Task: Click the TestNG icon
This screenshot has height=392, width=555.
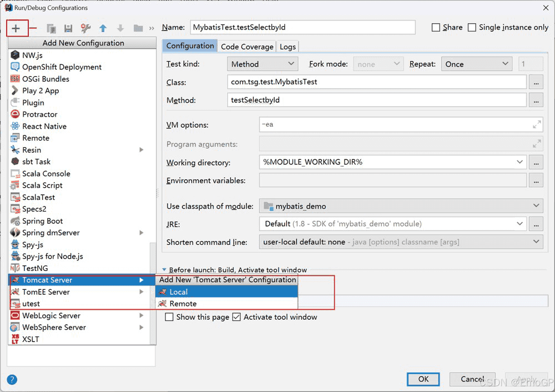Action: pyautogui.click(x=15, y=268)
